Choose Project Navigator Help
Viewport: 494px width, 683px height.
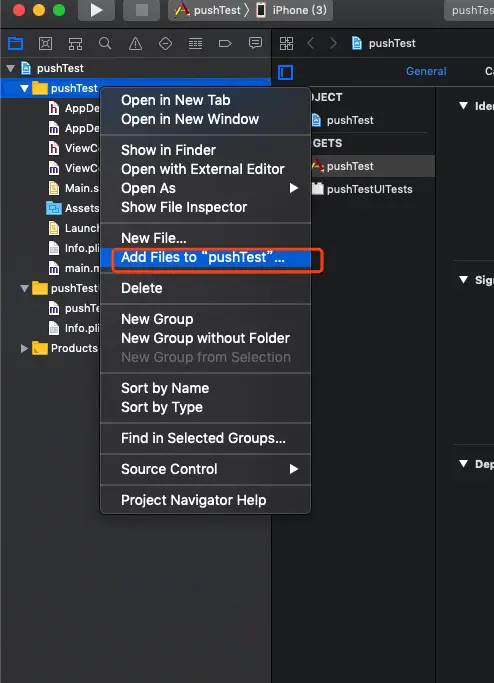(205, 500)
